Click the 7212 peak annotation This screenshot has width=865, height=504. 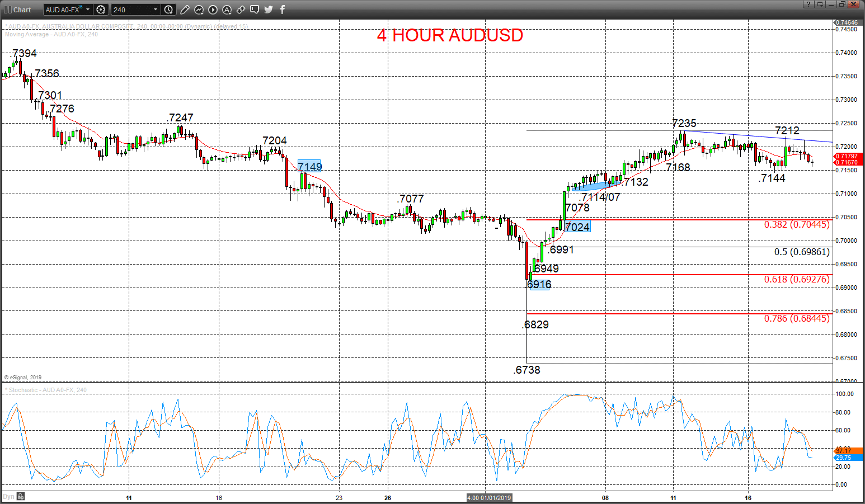pos(787,130)
